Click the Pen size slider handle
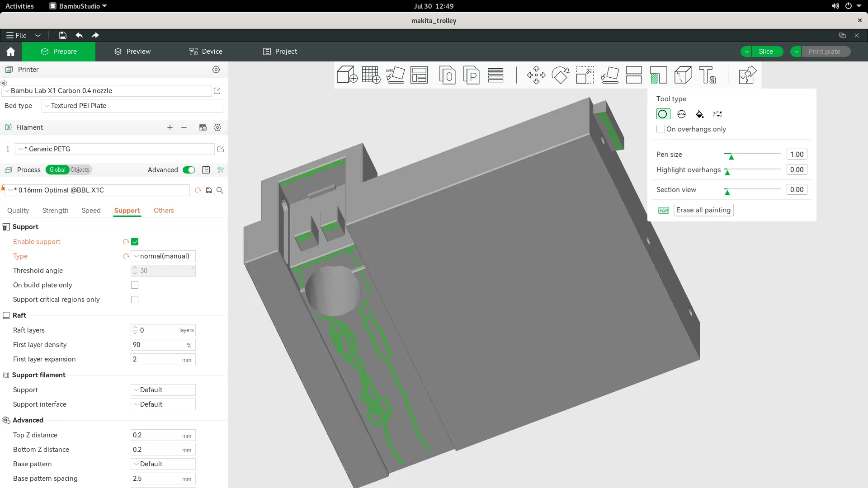 click(x=731, y=156)
